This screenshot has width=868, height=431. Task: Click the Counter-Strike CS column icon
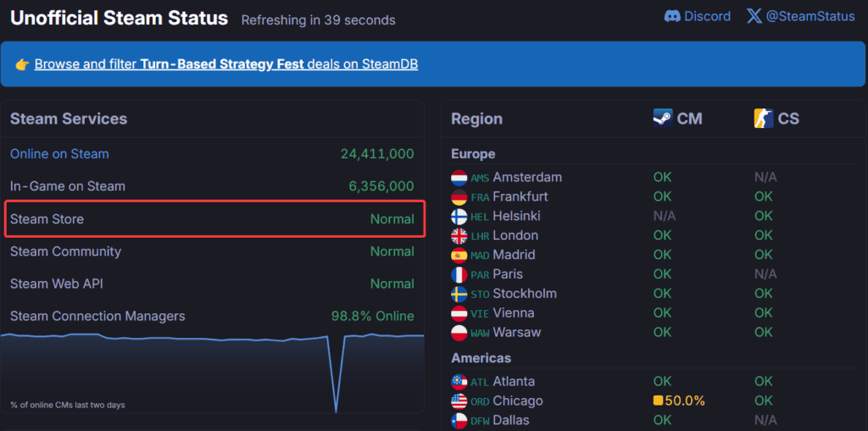coord(764,119)
